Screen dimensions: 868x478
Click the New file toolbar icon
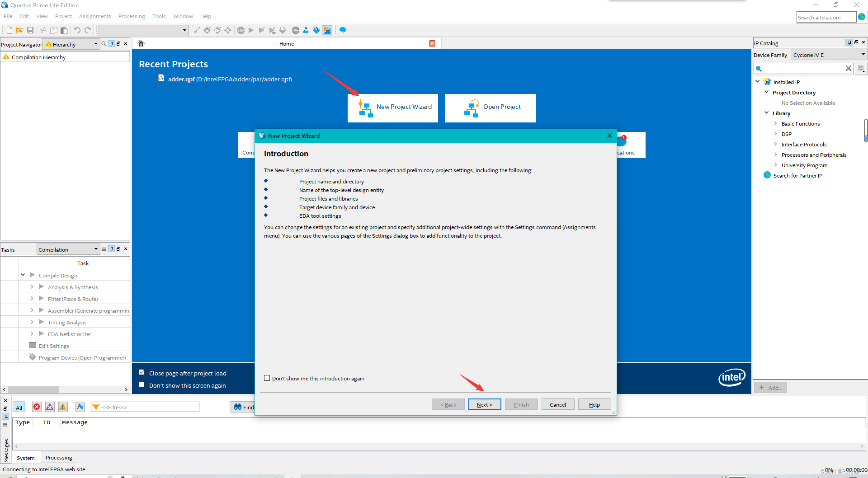pos(9,30)
